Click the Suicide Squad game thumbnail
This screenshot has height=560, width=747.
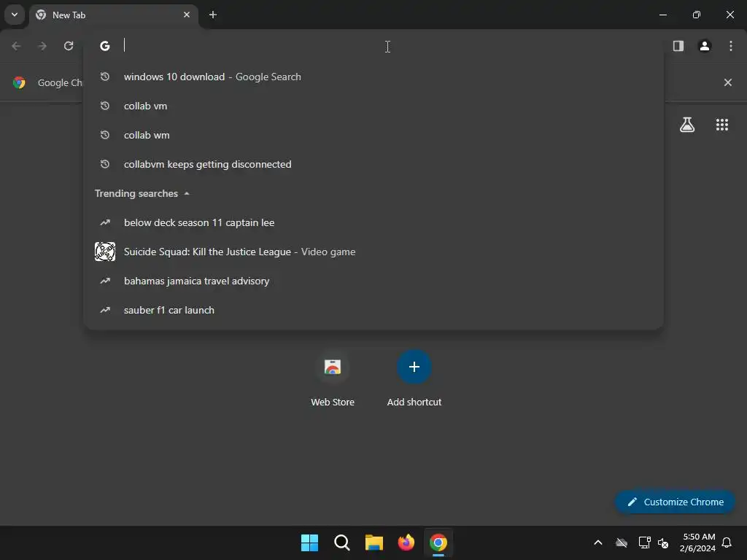click(105, 252)
